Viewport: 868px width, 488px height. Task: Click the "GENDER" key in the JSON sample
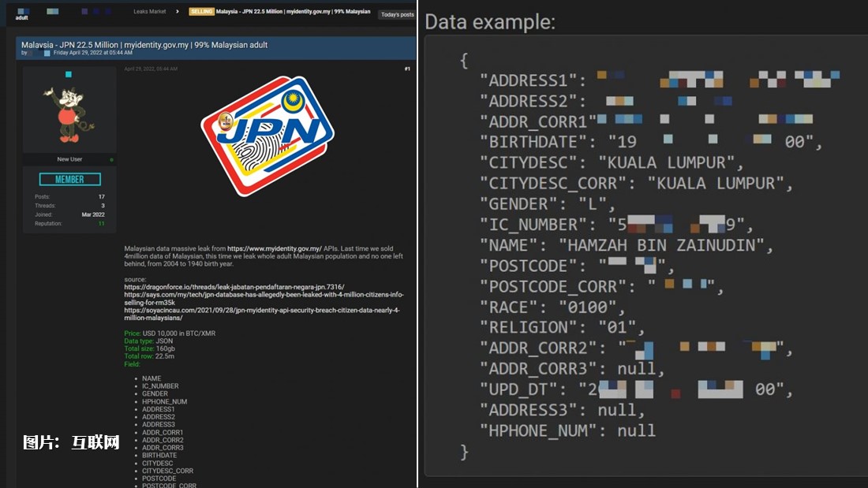[518, 204]
